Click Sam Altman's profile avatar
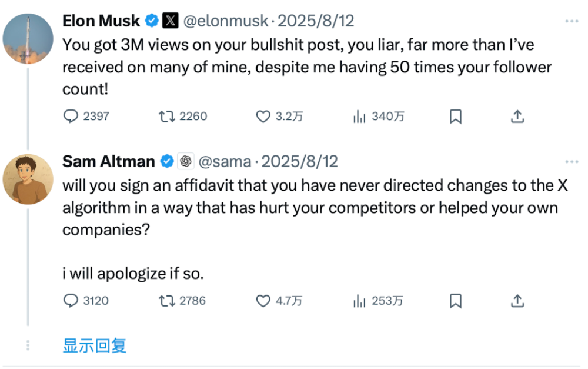588x369 pixels. coord(28,179)
